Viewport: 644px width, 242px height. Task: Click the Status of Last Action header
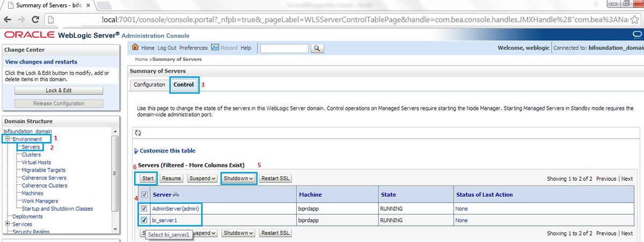pos(484,195)
